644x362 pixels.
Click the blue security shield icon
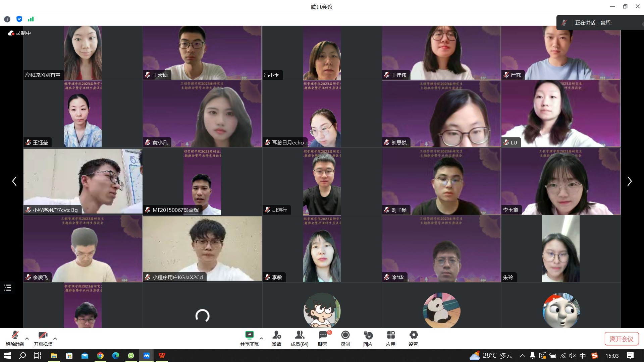(19, 19)
